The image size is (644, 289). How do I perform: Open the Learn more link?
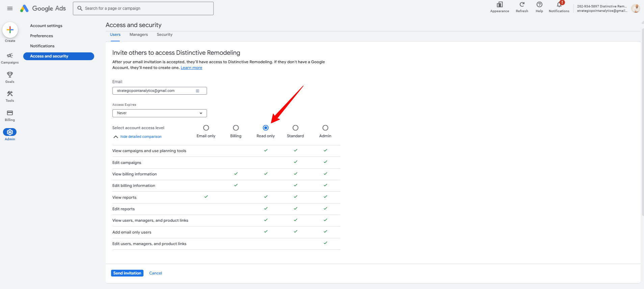point(191,68)
